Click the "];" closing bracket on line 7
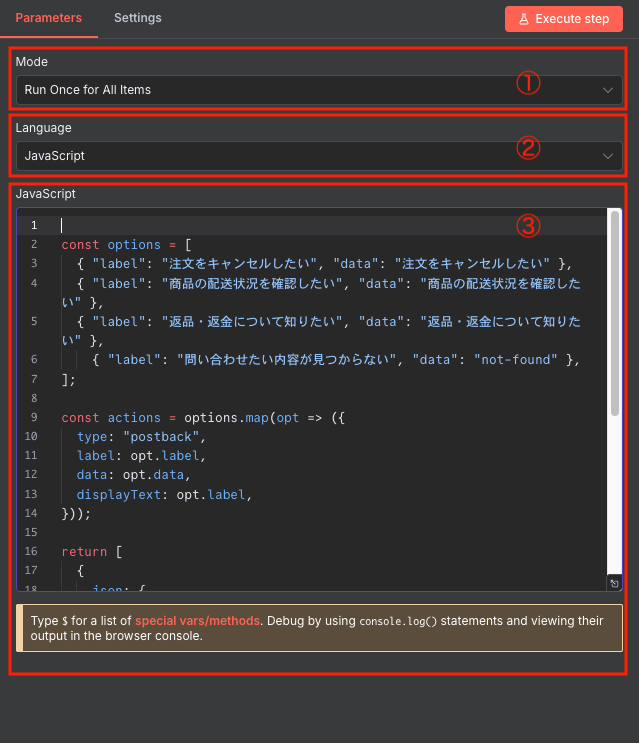This screenshot has width=639, height=743. click(x=69, y=380)
